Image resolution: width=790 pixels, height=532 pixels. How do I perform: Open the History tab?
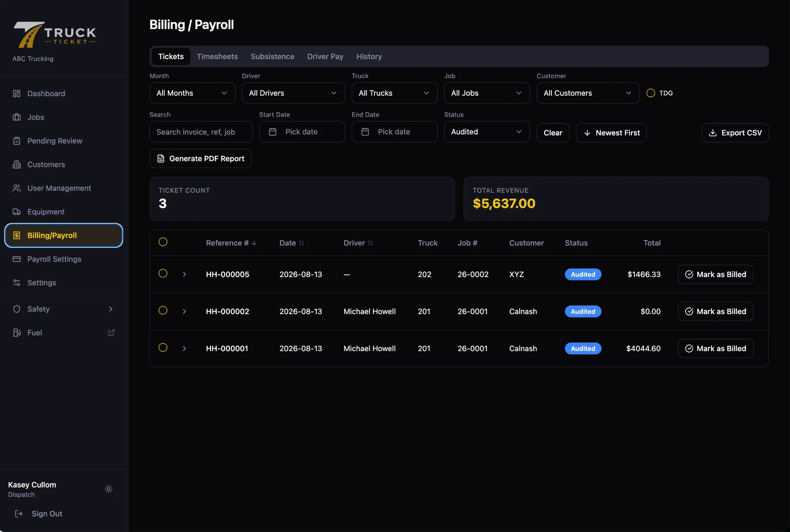(x=369, y=56)
